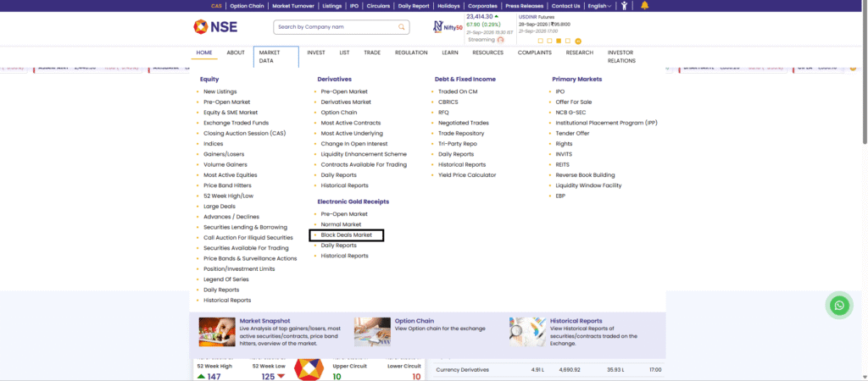Viewport: 868px width, 381px height.
Task: Expand the English language dropdown
Action: click(599, 6)
